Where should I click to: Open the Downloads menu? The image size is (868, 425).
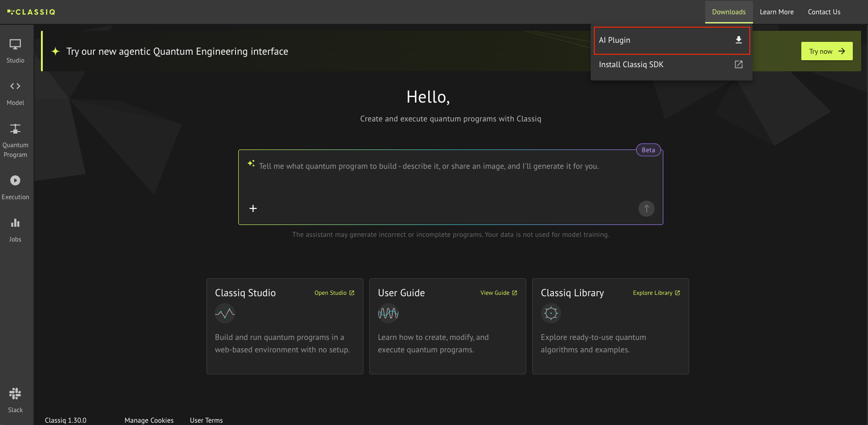729,12
